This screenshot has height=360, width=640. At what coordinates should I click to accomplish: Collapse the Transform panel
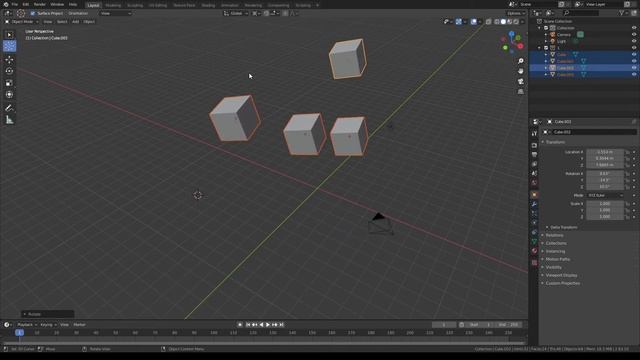(554, 142)
